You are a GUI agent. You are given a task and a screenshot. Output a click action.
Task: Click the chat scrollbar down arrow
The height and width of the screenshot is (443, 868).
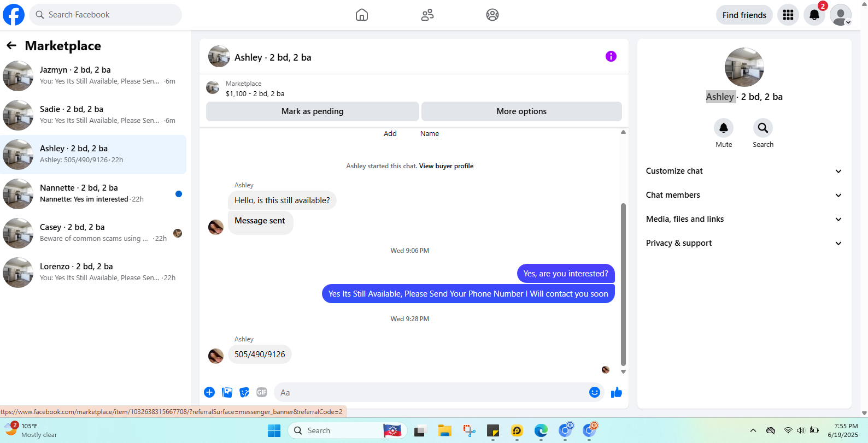coord(623,372)
